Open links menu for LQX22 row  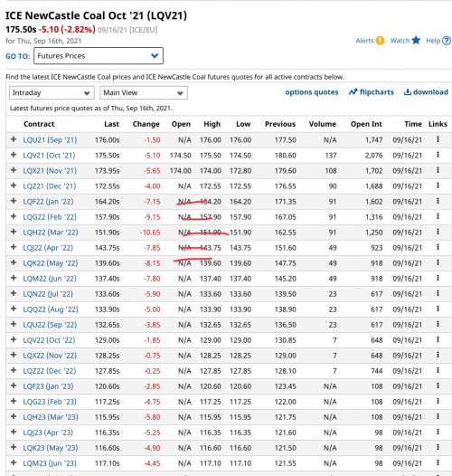[438, 355]
